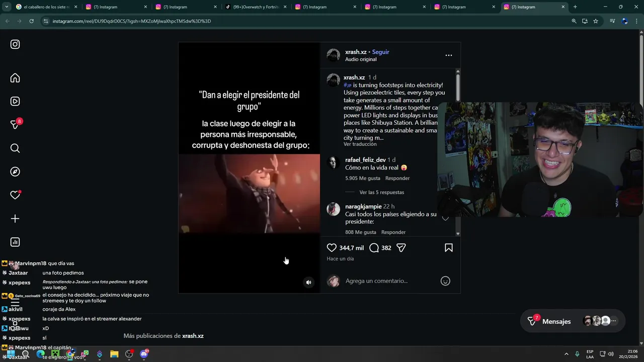The height and width of the screenshot is (362, 644).
Task: Open the Explore compass icon
Action: (15, 171)
